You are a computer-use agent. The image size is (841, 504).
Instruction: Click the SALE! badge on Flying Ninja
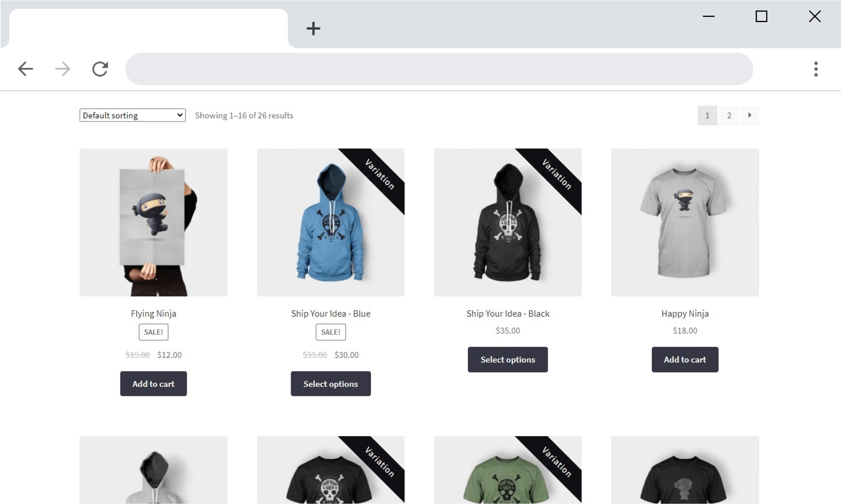(x=154, y=332)
